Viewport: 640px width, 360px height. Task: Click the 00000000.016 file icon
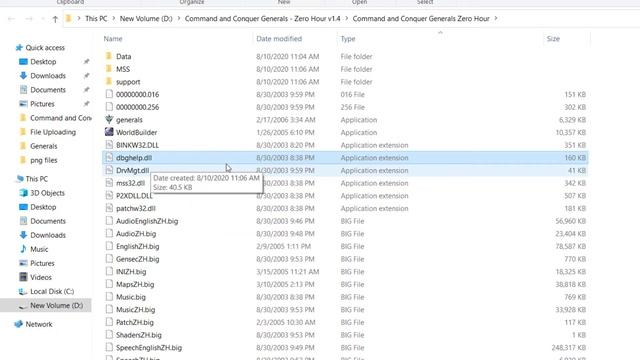pos(109,94)
